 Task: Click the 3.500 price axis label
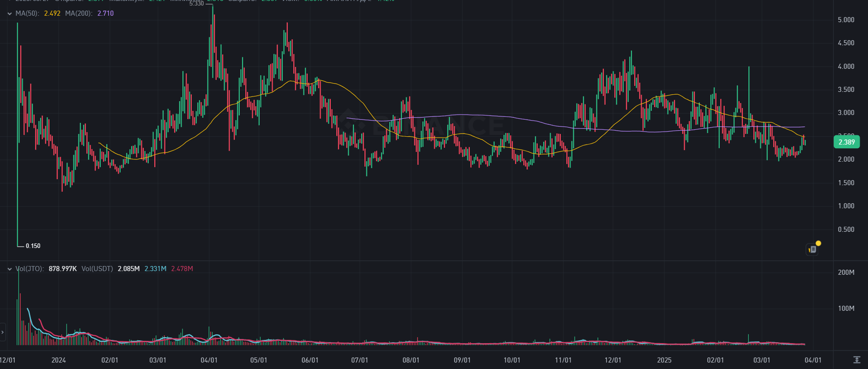click(846, 90)
